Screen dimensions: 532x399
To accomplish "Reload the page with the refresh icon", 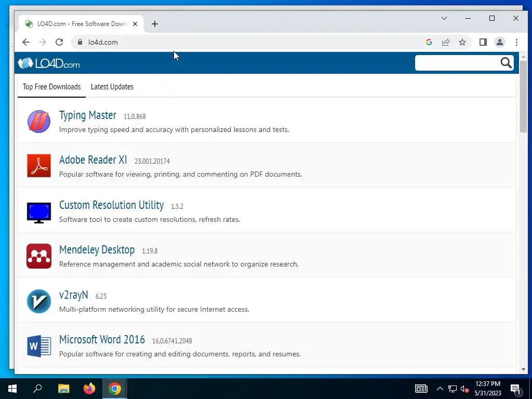I will 59,42.
